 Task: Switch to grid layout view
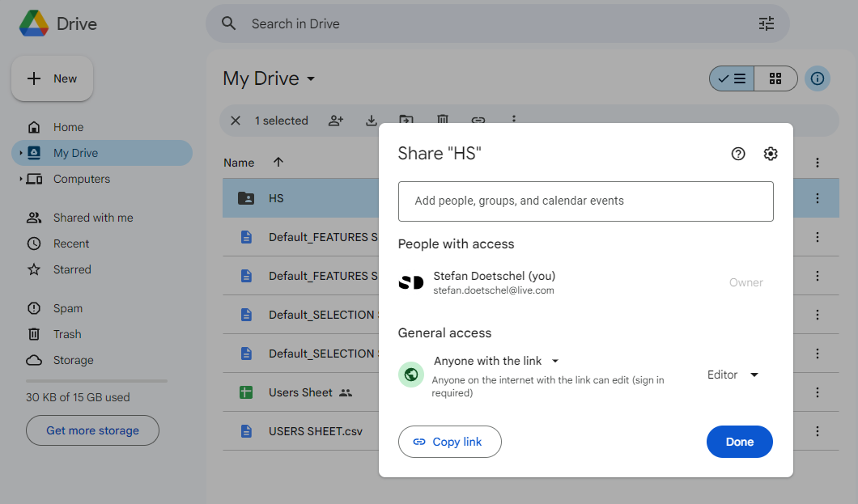pyautogui.click(x=775, y=78)
